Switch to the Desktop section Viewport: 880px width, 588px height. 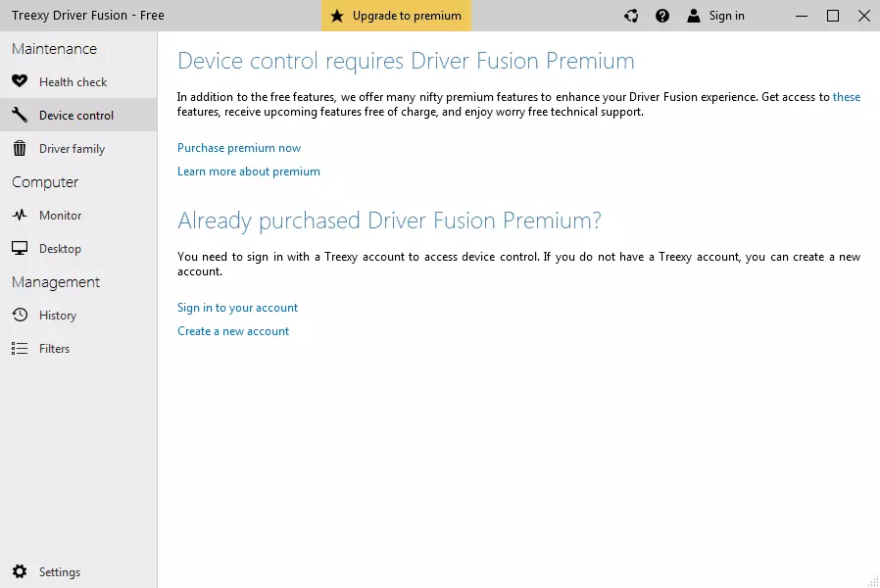click(78, 249)
